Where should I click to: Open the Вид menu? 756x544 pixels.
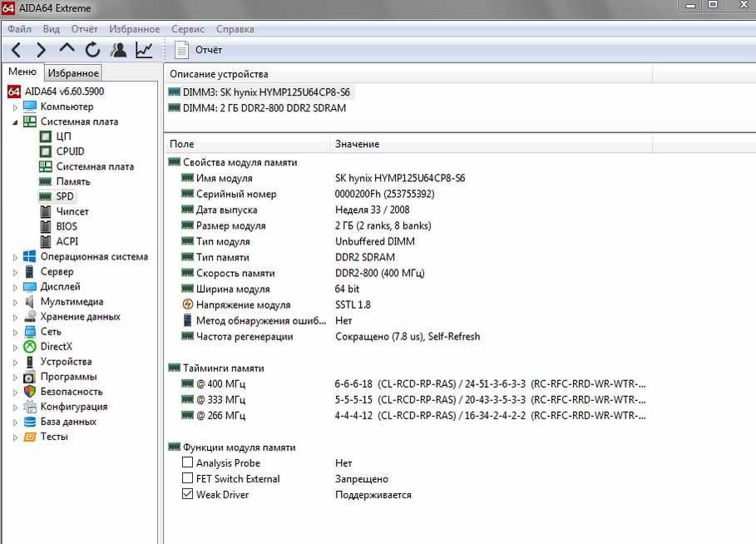(51, 29)
